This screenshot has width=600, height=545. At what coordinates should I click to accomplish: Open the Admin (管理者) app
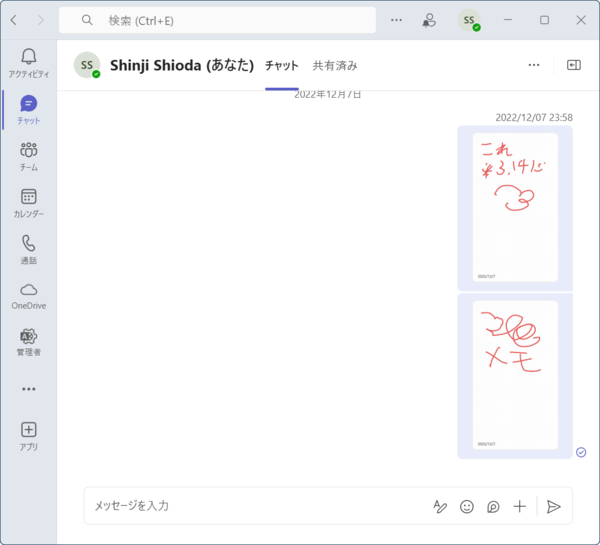[29, 343]
